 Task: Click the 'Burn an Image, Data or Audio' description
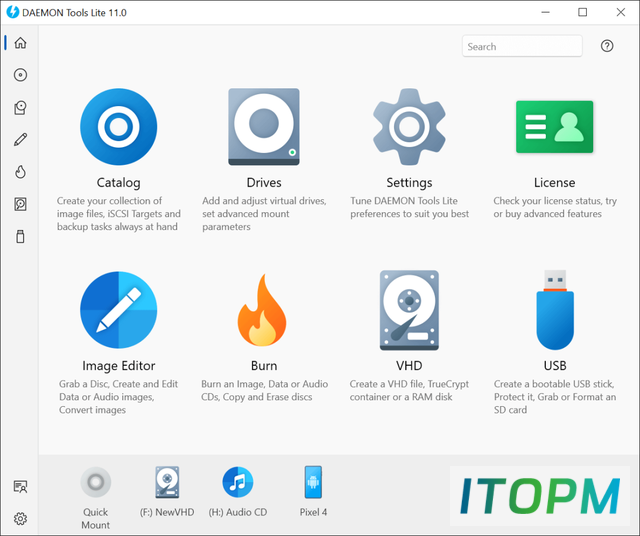coord(264,391)
